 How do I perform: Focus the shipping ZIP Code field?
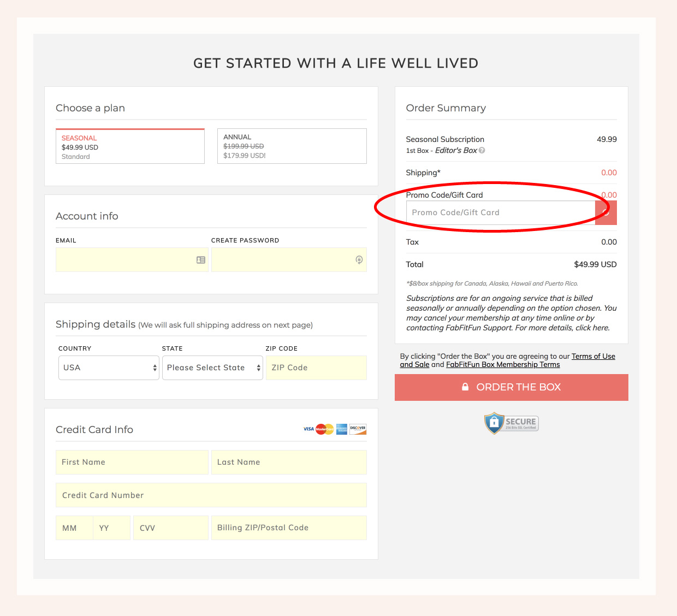point(316,368)
